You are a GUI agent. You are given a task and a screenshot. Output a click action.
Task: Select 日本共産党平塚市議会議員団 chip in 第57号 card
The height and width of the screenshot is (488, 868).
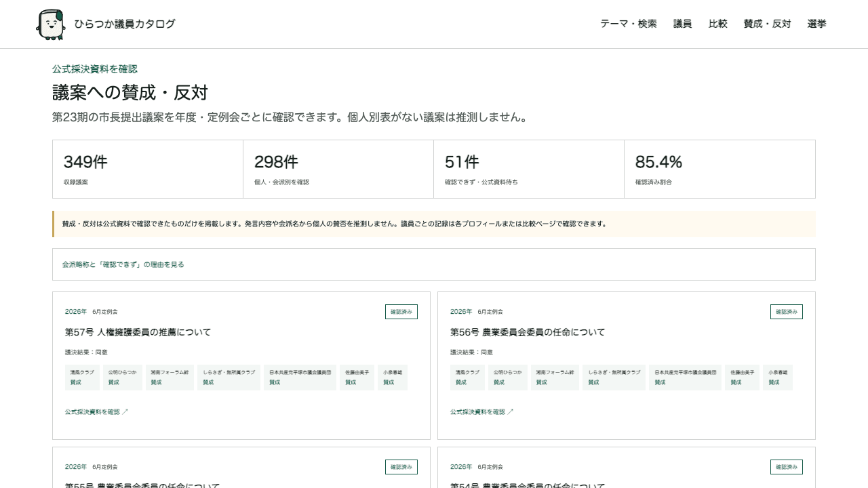300,378
